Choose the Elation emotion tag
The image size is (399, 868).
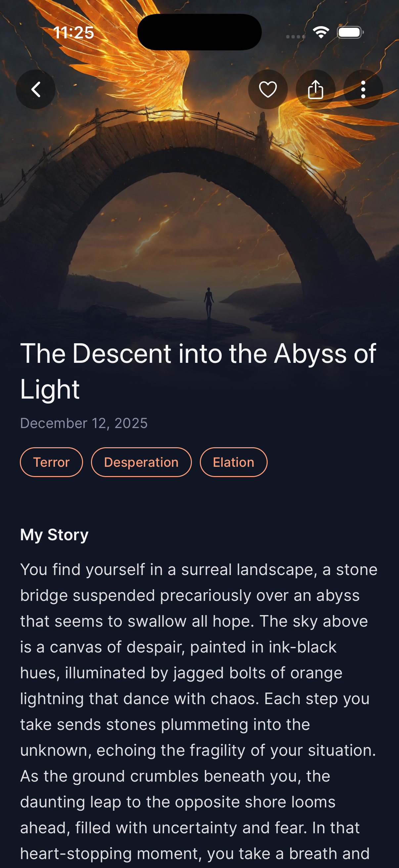pyautogui.click(x=233, y=462)
